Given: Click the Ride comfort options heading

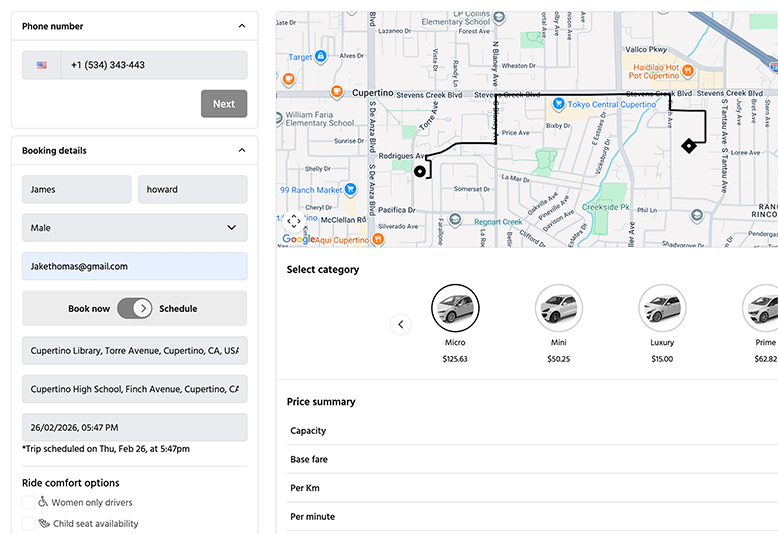Looking at the screenshot, I should (70, 483).
